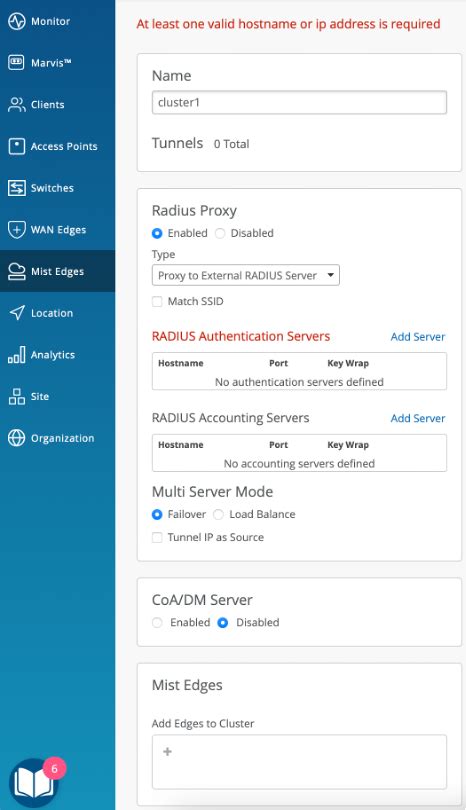Check Tunnel IP as Source
This screenshot has width=466, height=810.
tap(157, 538)
